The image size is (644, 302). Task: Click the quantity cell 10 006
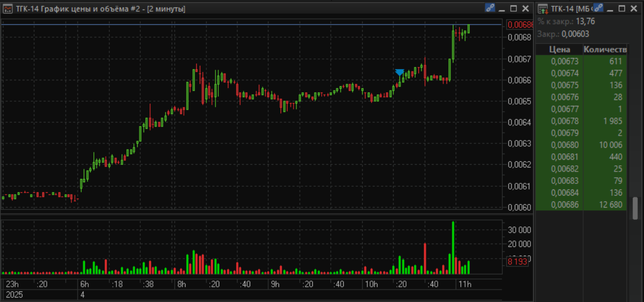tap(605, 145)
